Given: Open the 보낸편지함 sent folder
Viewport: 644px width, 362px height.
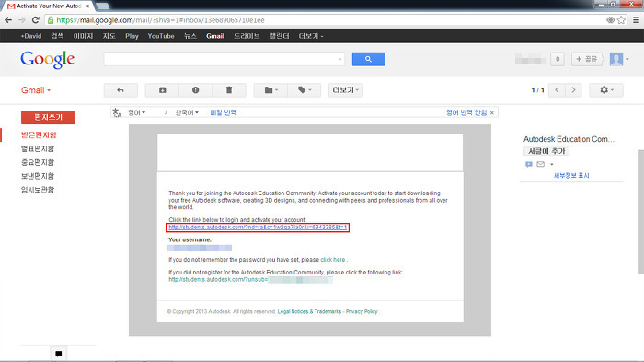Looking at the screenshot, I should tap(38, 176).
